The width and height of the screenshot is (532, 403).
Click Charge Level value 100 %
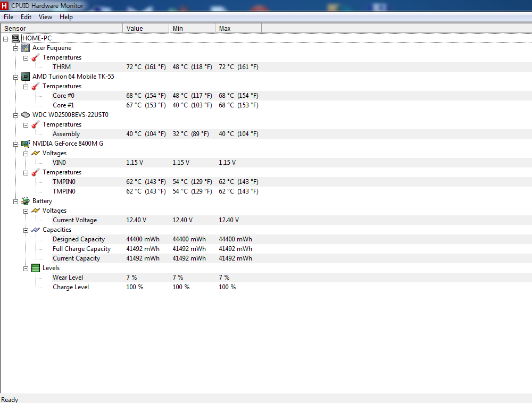click(x=135, y=287)
